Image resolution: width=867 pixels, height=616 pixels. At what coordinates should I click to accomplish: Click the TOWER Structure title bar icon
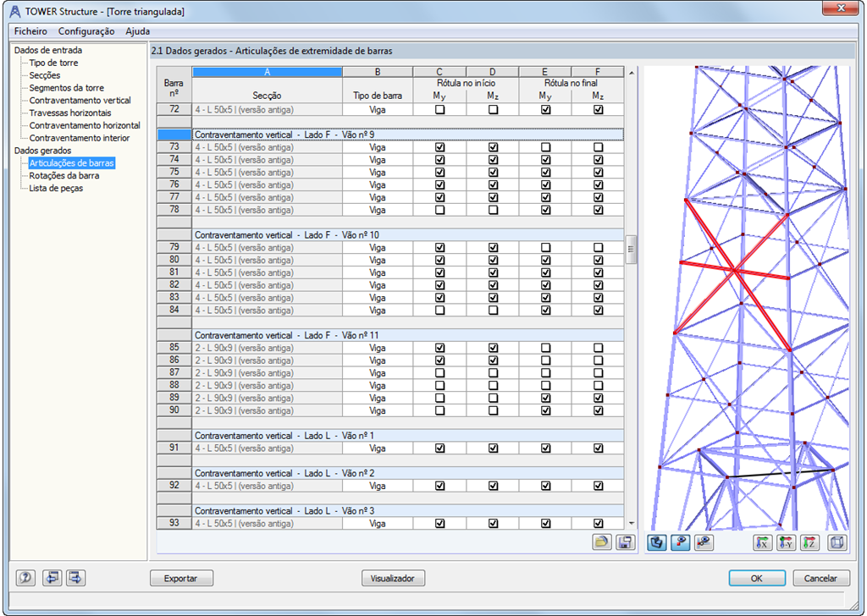click(x=15, y=12)
